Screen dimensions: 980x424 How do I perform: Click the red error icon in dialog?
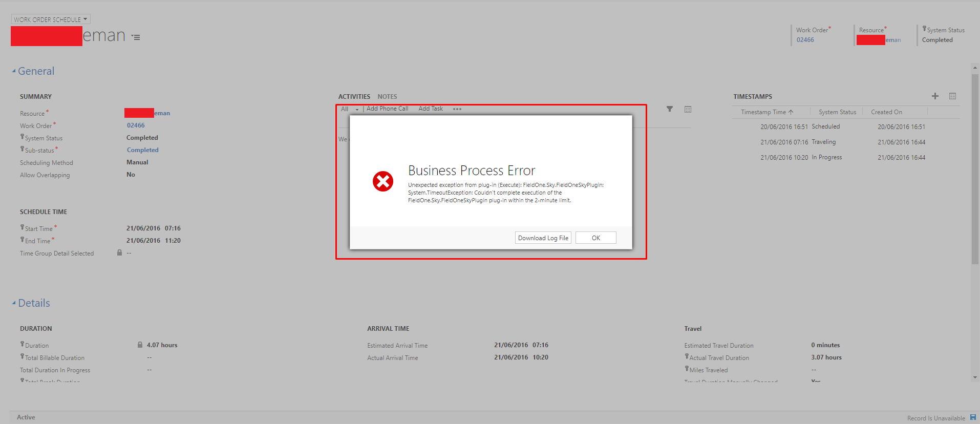tap(383, 181)
